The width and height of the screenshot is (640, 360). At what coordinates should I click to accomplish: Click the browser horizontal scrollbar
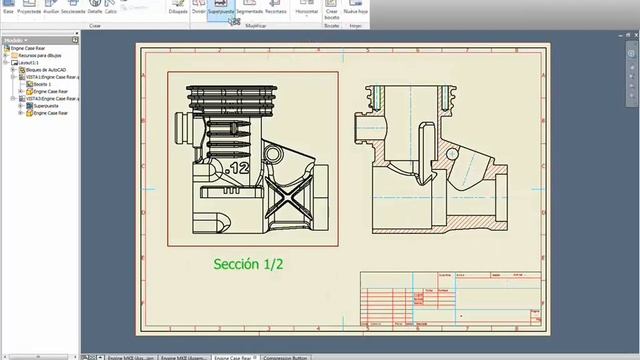point(39,357)
